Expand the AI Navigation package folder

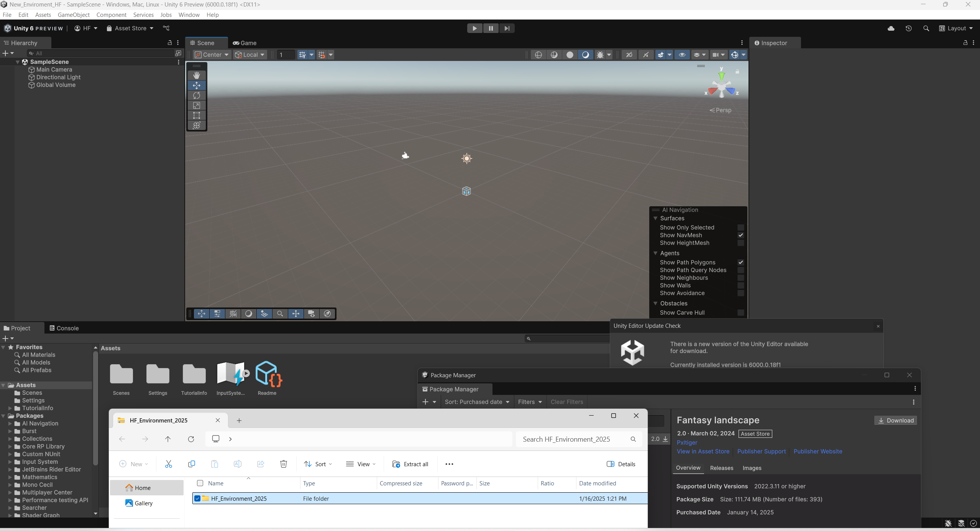tap(10, 424)
